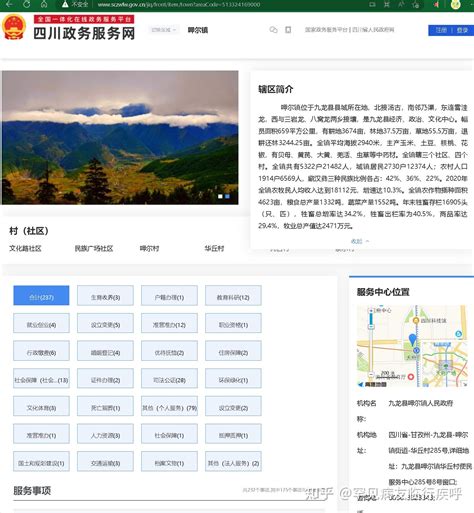474x513 pixels.
Task: Open the browser profile avatar
Action: (x=455, y=4)
